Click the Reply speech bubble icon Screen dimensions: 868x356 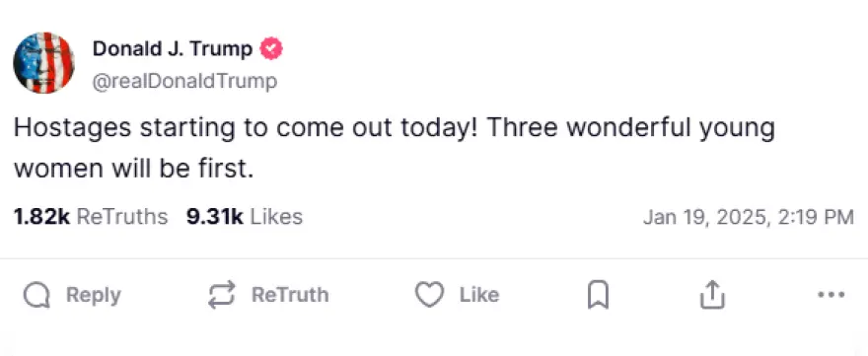[x=36, y=295]
